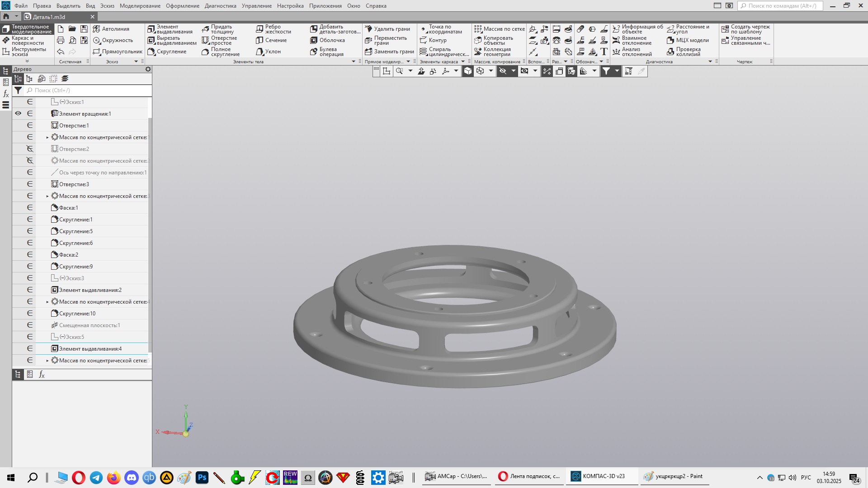868x488 pixels.
Task: Expand the first Массив по концентрической сетке node
Action: coord(47,137)
